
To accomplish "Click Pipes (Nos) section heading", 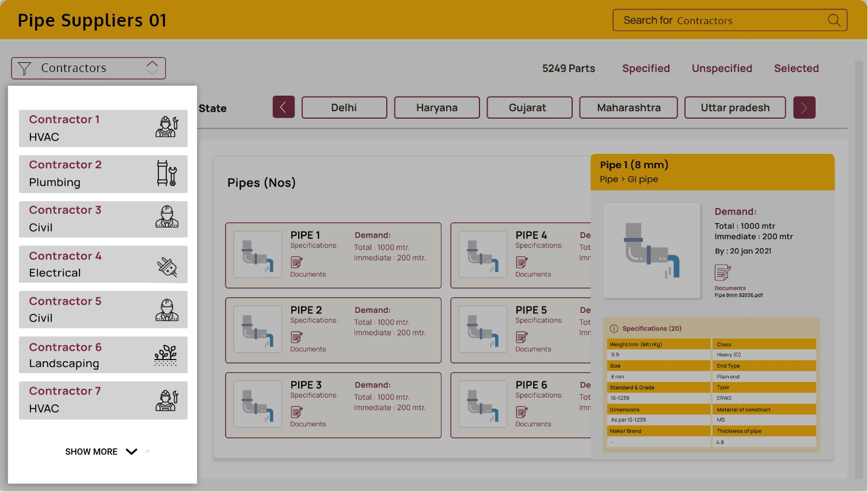I will point(261,183).
